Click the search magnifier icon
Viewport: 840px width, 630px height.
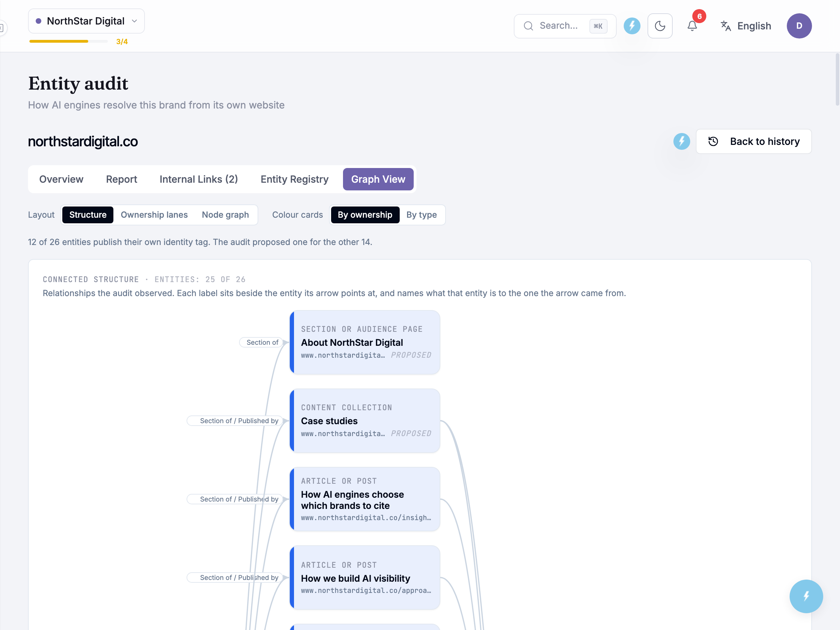528,26
